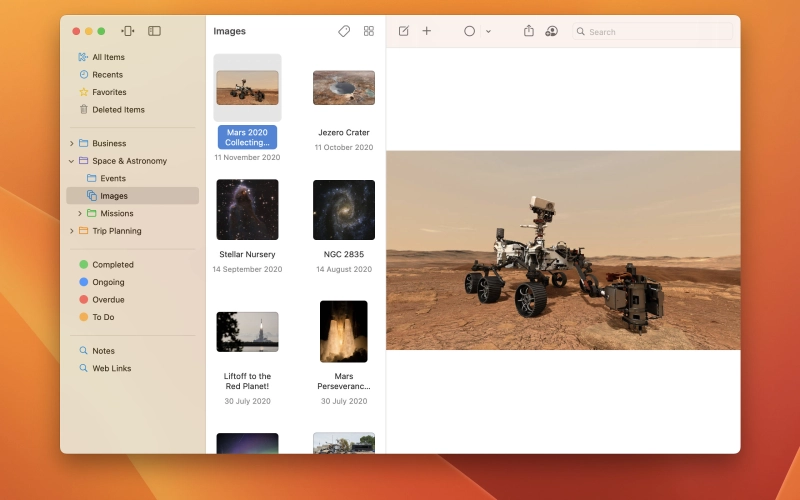Select the Jezero Crater thumbnail
Viewport: 800px width, 500px height.
(x=344, y=88)
